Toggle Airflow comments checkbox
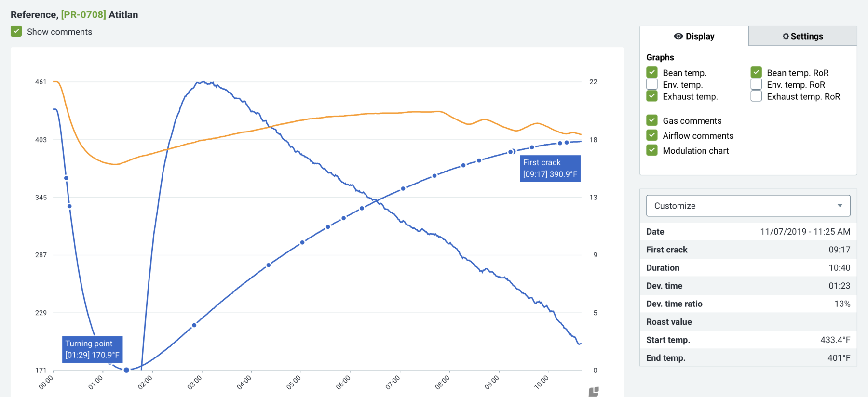This screenshot has width=868, height=397. click(652, 135)
